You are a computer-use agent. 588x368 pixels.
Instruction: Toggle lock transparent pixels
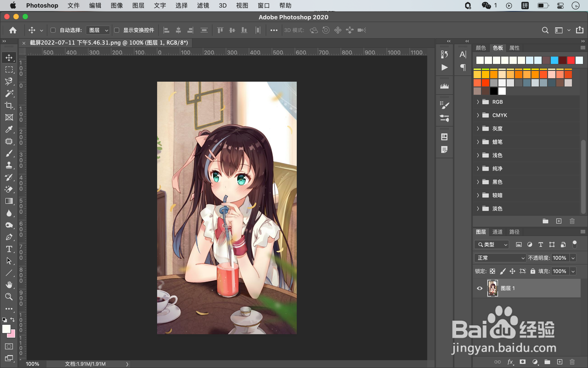(492, 271)
